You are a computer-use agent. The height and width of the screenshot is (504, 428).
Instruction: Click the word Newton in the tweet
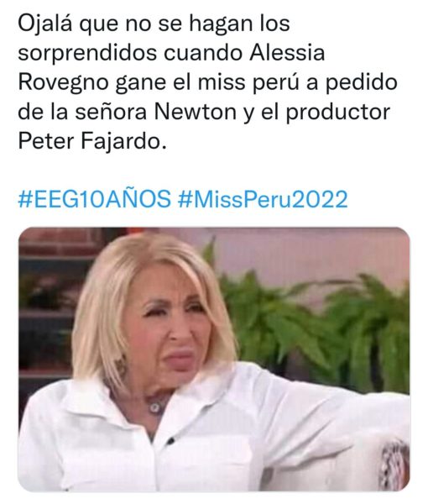(196, 112)
